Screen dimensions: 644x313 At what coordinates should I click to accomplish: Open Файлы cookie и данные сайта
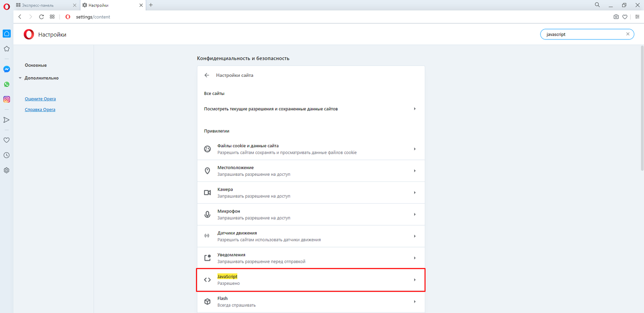click(x=310, y=149)
